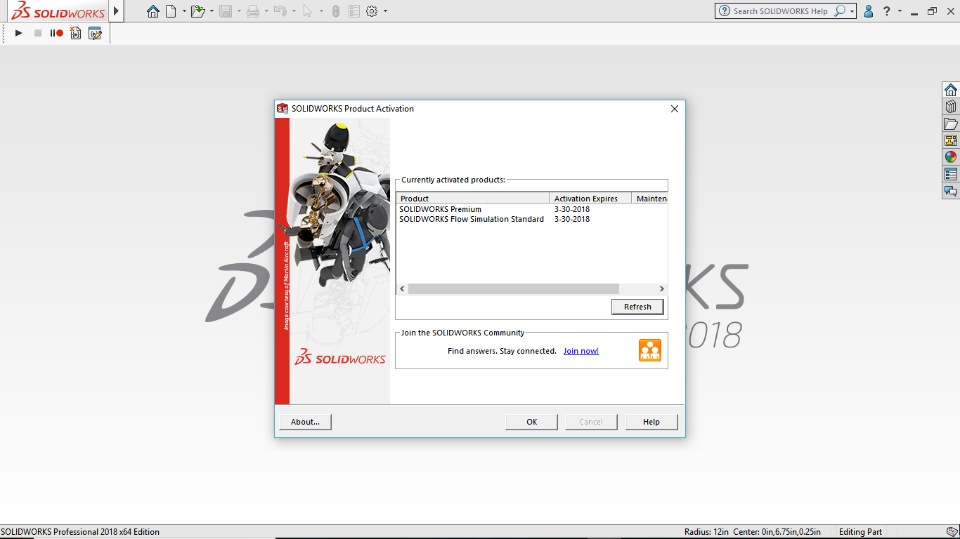Screen dimensions: 960x539
Task: Restore down the SOLIDWORKS window
Action: (932, 11)
